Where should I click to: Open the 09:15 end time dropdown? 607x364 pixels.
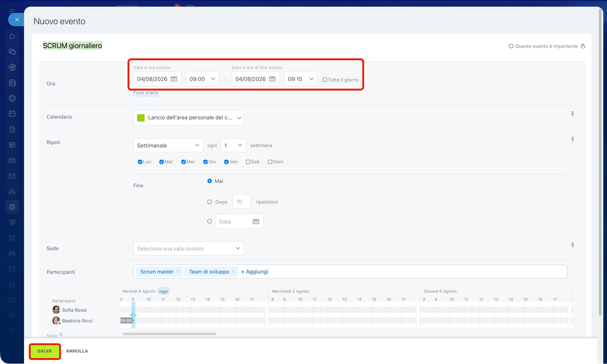pos(301,79)
